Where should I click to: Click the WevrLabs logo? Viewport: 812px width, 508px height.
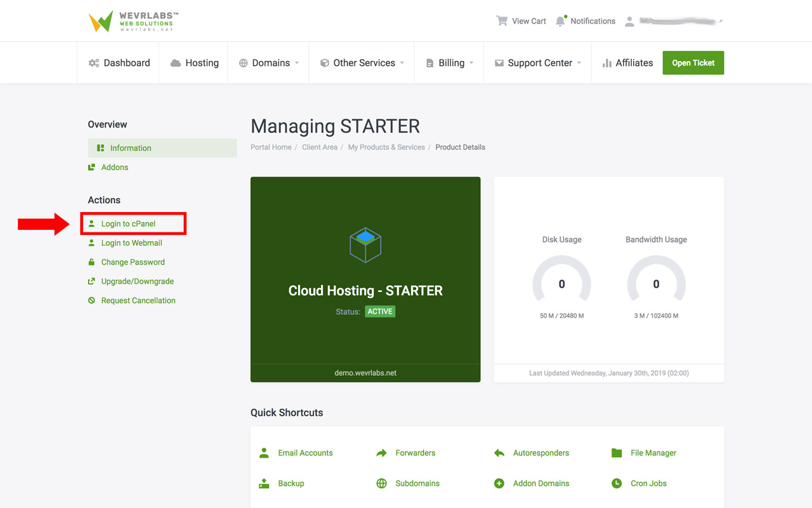click(133, 21)
